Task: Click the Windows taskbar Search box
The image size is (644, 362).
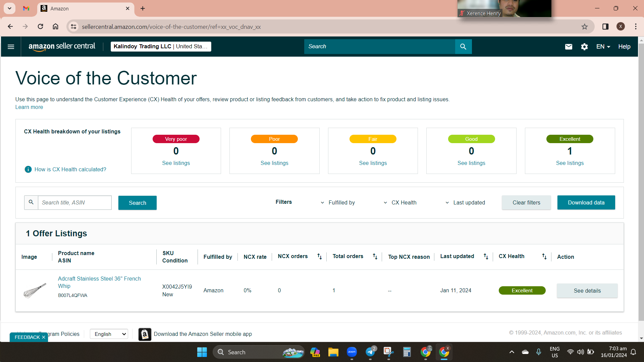Action: (259, 352)
